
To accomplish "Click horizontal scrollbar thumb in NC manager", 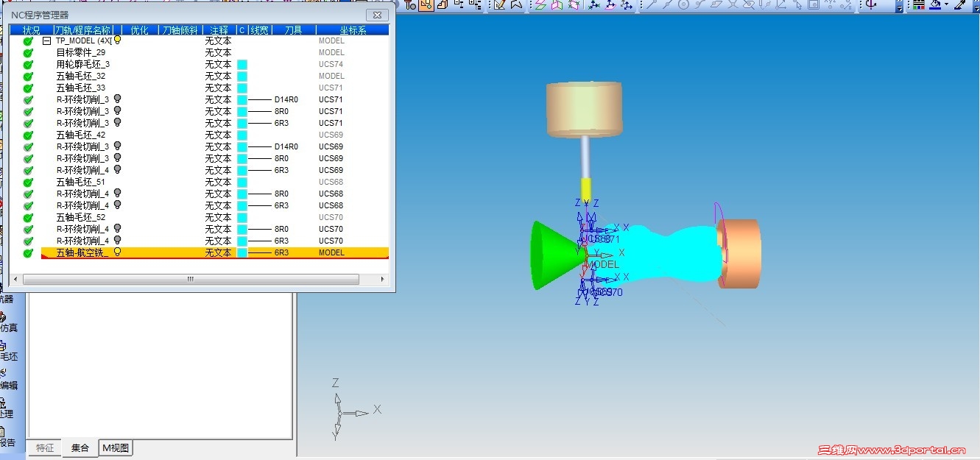I will [191, 280].
